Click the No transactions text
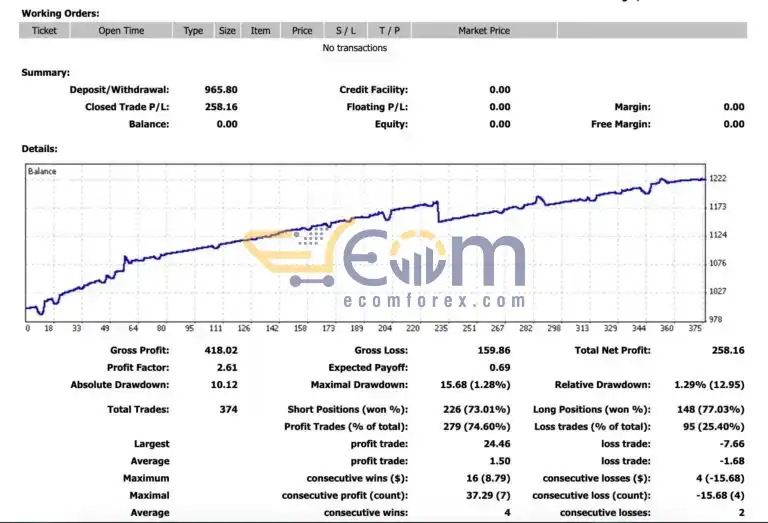The image size is (768, 523). click(355, 48)
